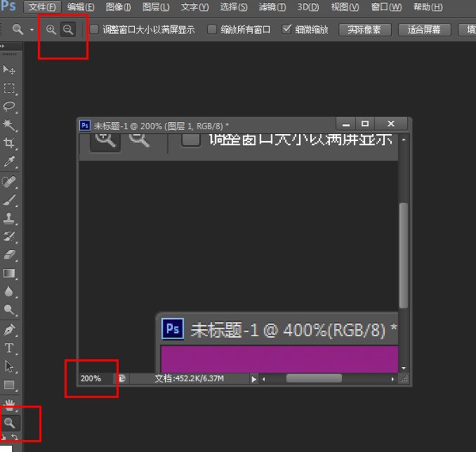Click the horizontal scrollbar right arrow
The image size is (476, 452).
393,379
